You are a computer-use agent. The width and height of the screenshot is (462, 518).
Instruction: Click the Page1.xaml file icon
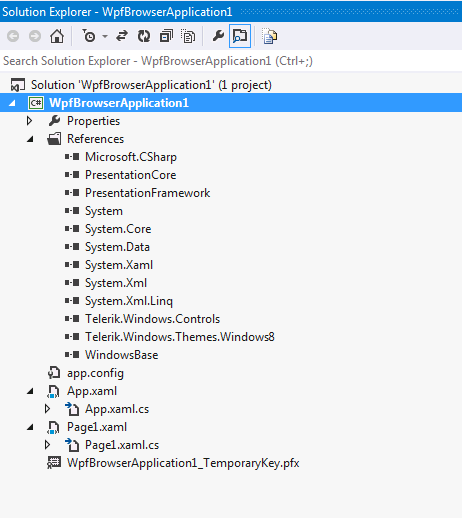click(x=53, y=427)
